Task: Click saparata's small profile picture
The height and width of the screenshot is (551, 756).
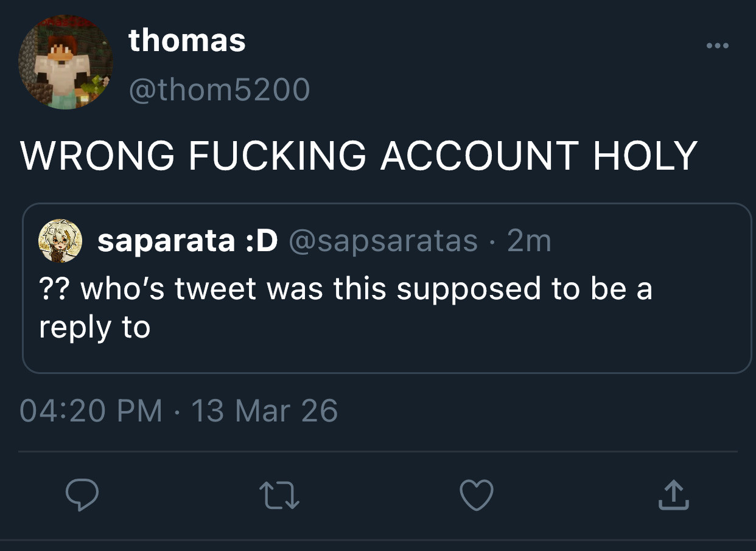Action: [60, 241]
